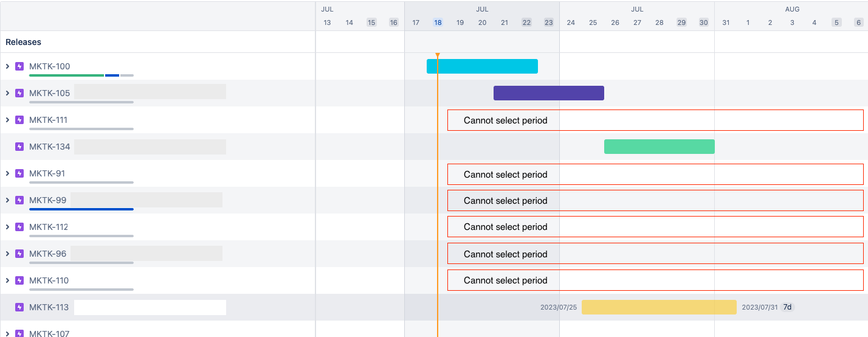The height and width of the screenshot is (337, 868).
Task: Click the epic icon beside MKTK-99
Action: 19,200
